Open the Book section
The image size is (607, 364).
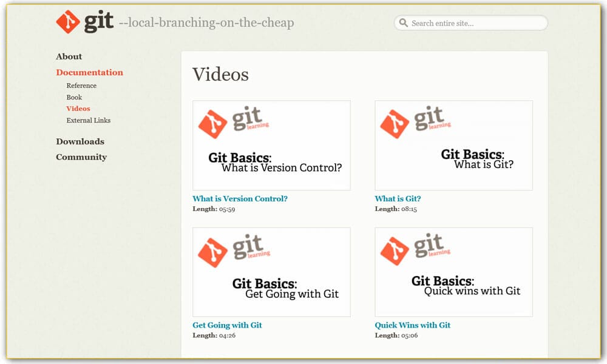pos(74,97)
